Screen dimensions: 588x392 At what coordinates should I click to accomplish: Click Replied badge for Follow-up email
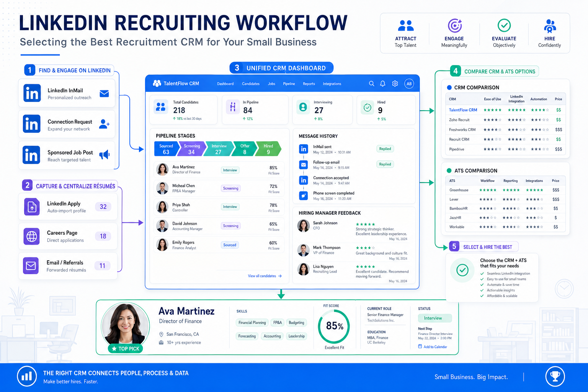point(385,164)
